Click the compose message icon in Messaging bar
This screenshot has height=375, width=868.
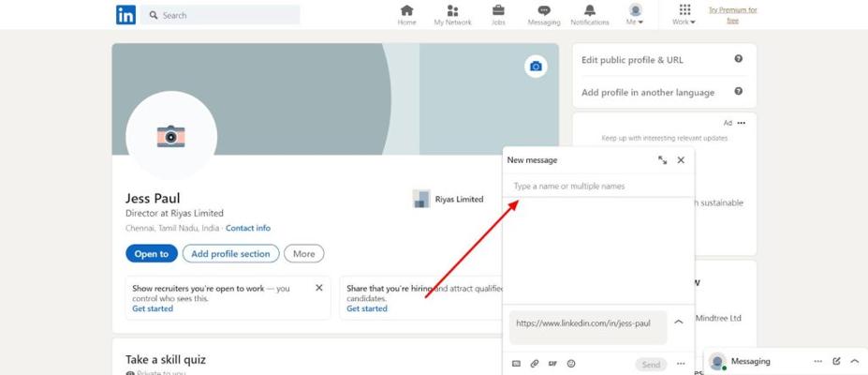836,361
